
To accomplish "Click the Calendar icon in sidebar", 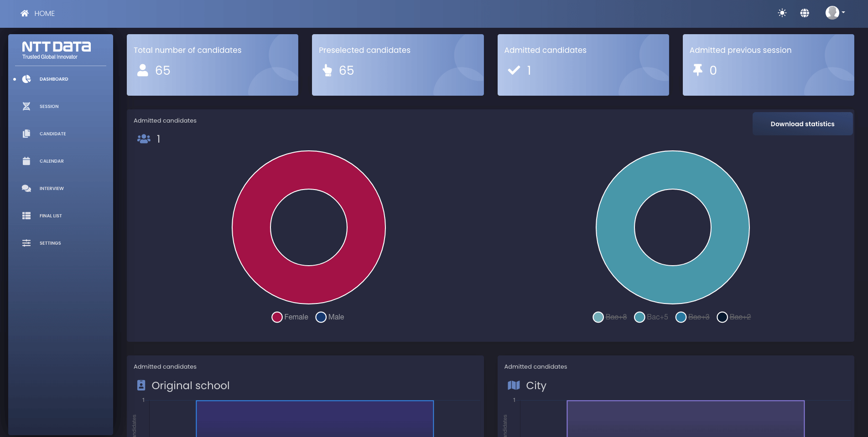I will tap(26, 161).
